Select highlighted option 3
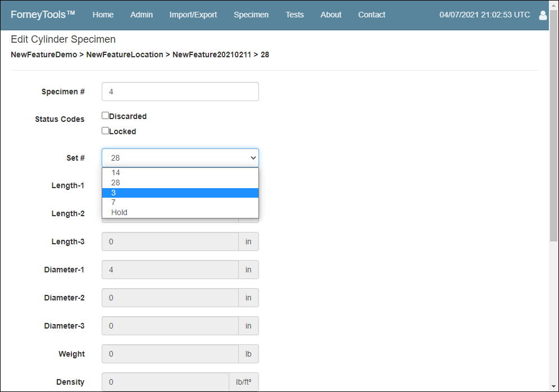The height and width of the screenshot is (392, 559). (180, 193)
